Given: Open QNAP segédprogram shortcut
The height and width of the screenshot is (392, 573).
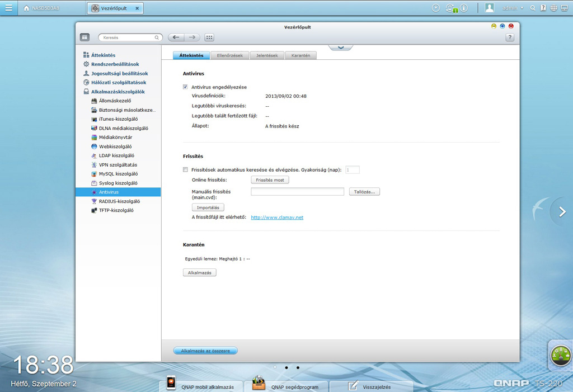Looking at the screenshot, I should click(286, 386).
